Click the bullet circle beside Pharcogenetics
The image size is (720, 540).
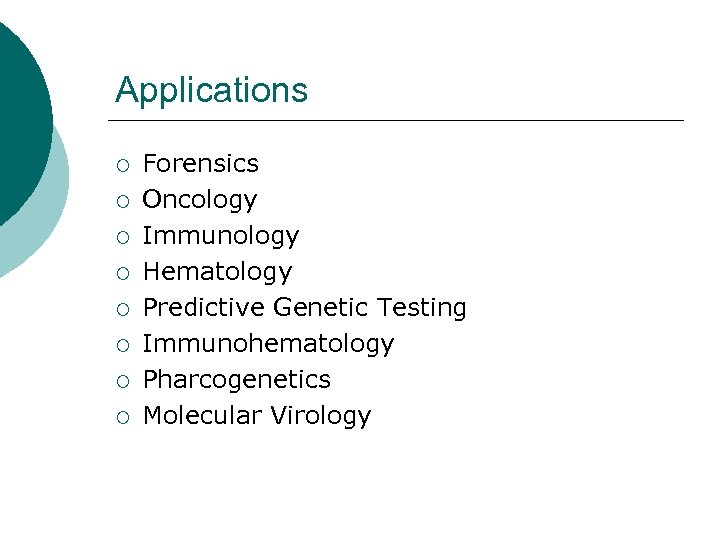(122, 380)
